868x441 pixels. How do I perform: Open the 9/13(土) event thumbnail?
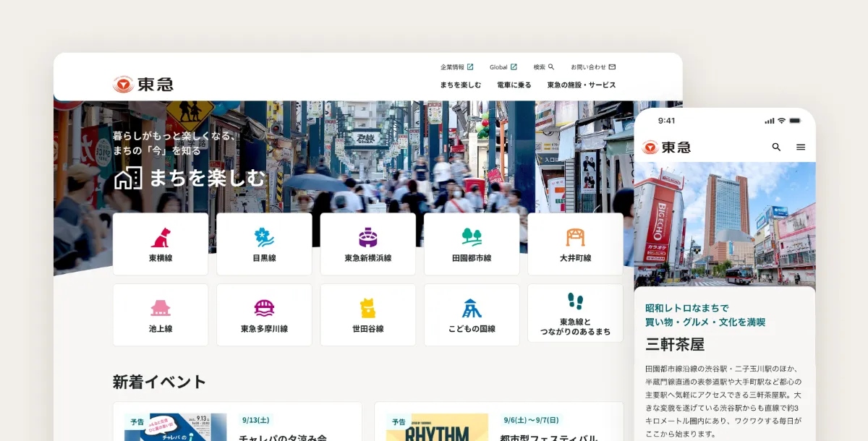click(x=176, y=427)
